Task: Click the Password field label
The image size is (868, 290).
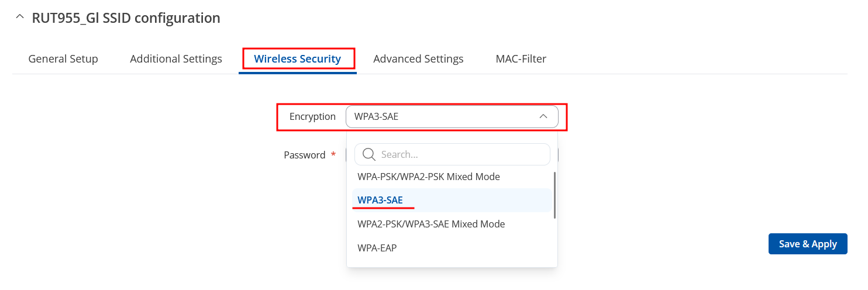Action: click(304, 155)
